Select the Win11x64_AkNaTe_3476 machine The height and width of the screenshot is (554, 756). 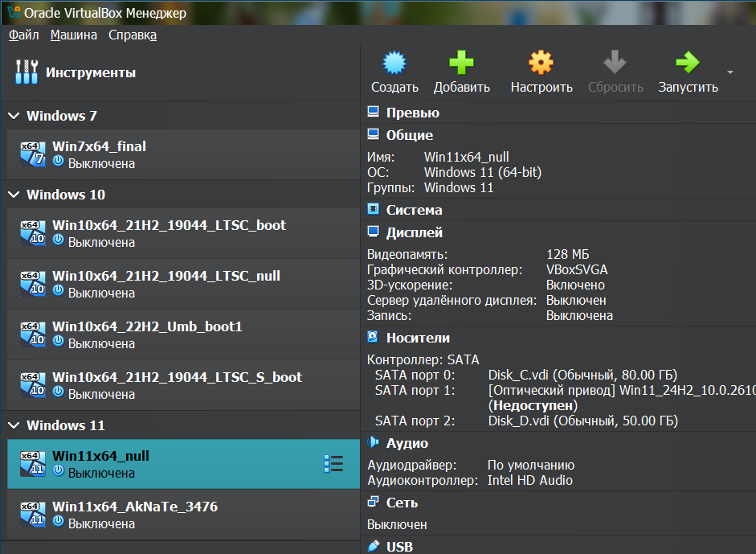coord(183,515)
